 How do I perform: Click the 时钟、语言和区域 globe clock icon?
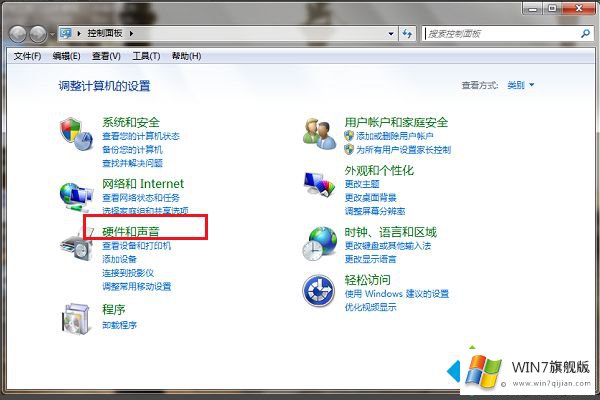tap(319, 241)
